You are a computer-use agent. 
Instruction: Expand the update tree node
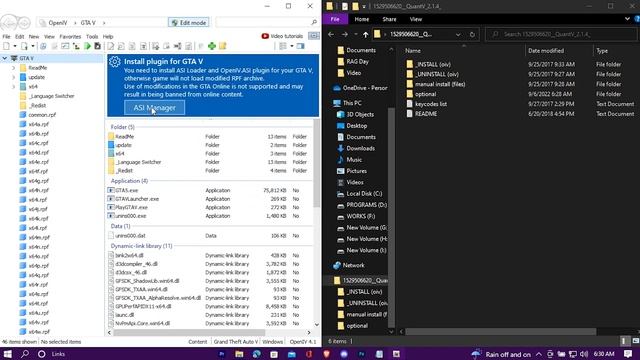13,77
